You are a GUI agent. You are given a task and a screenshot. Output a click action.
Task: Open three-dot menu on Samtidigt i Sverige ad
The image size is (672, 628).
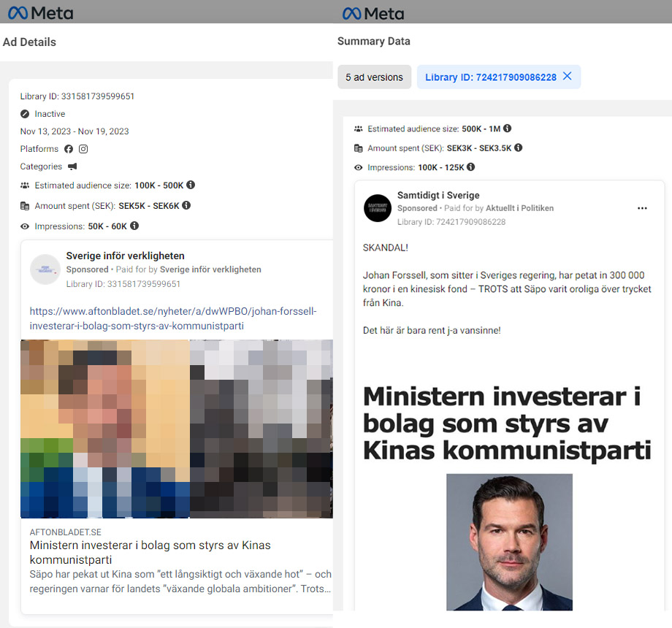pos(642,208)
